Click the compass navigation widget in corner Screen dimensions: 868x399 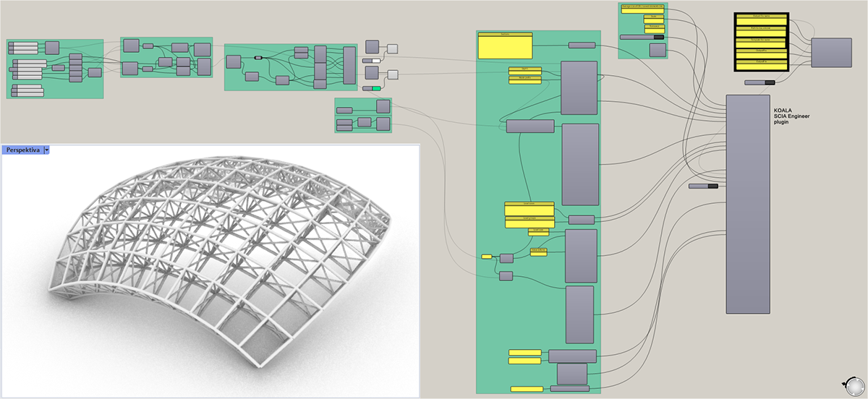point(852,385)
